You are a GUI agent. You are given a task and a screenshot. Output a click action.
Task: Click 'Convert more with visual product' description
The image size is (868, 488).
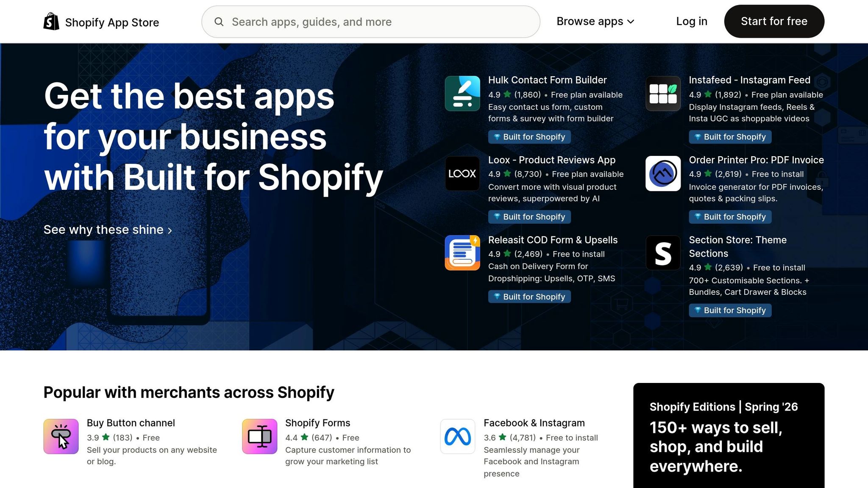pyautogui.click(x=552, y=193)
